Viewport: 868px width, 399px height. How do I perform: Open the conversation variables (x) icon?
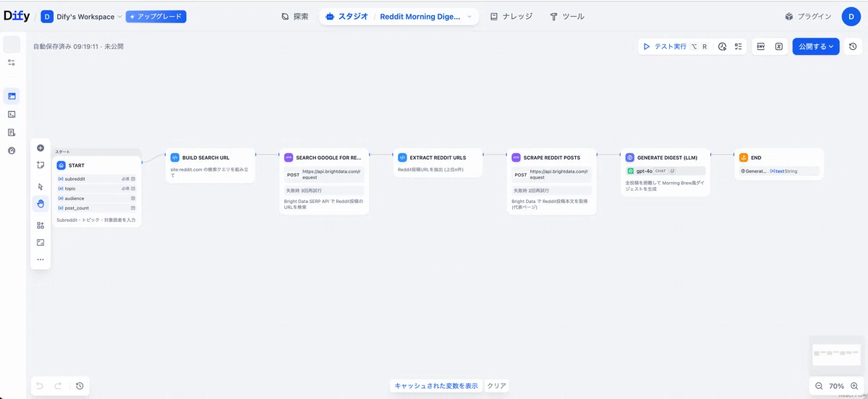779,46
